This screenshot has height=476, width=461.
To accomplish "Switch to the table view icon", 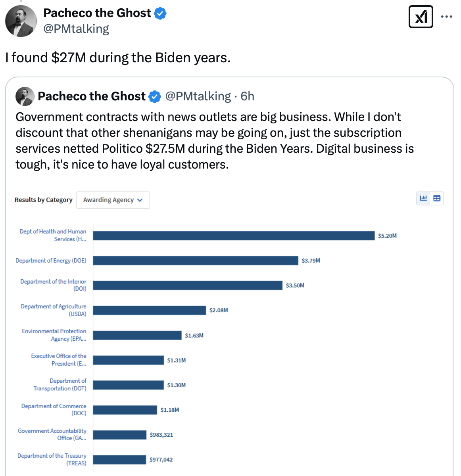I will tap(437, 198).
